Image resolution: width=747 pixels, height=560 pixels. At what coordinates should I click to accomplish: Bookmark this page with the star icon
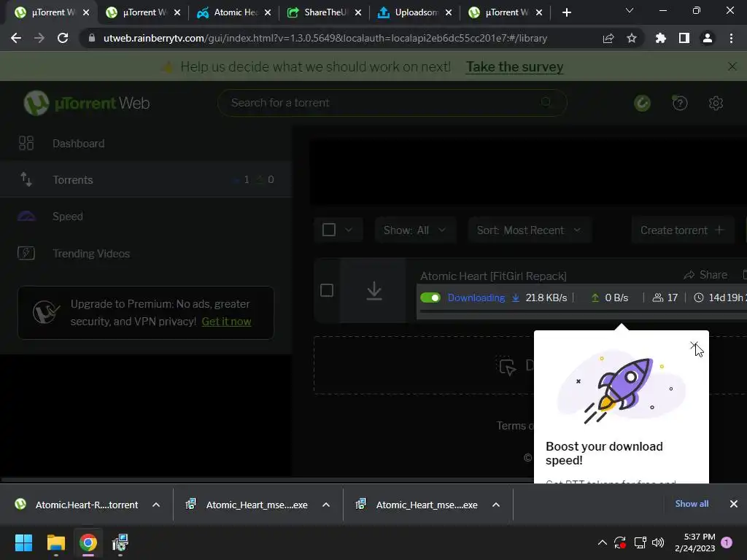point(631,38)
